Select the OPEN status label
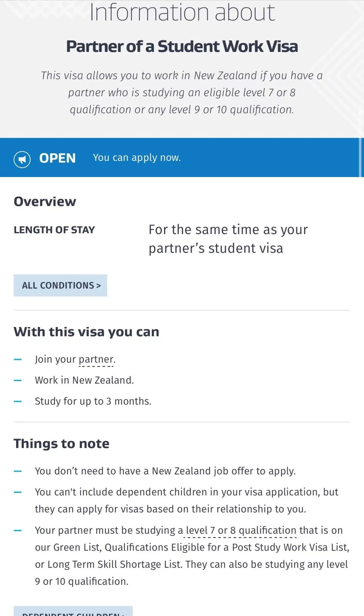This screenshot has width=364, height=616. point(57,158)
